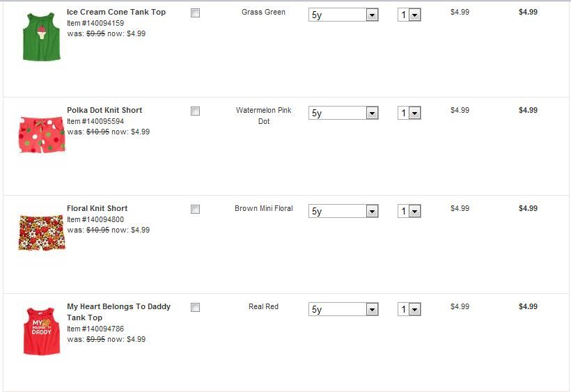Open the Floral Knit Short size dropdown

pyautogui.click(x=343, y=212)
